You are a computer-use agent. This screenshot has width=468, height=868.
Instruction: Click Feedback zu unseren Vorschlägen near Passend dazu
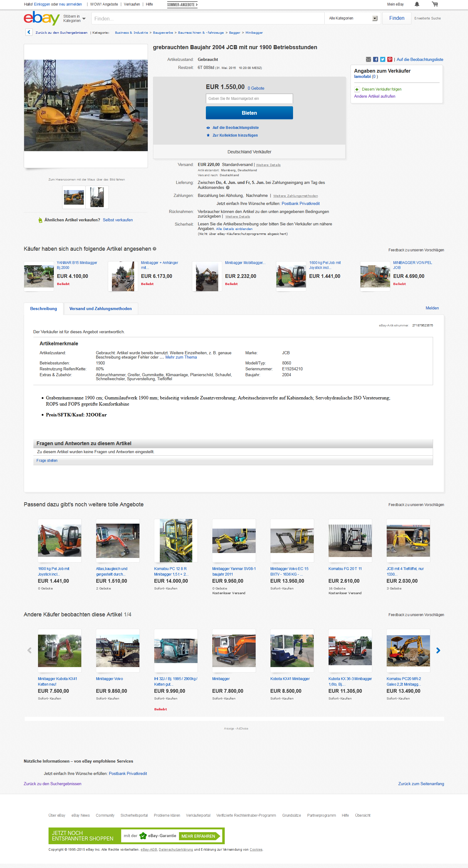click(x=416, y=504)
